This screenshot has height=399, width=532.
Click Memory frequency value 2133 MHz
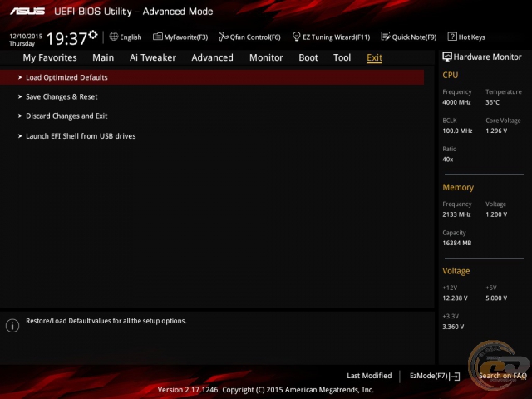[456, 214]
